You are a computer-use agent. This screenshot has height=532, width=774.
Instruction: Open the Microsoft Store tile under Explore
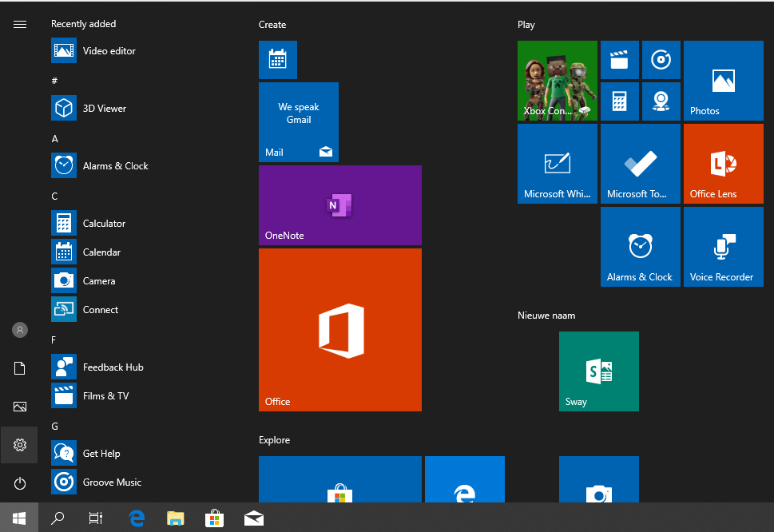click(340, 479)
